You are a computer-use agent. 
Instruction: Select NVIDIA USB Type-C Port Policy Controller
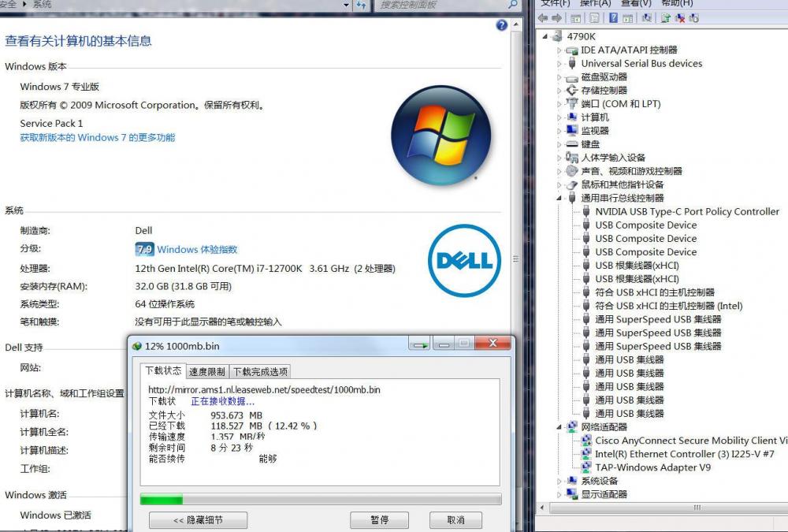687,212
